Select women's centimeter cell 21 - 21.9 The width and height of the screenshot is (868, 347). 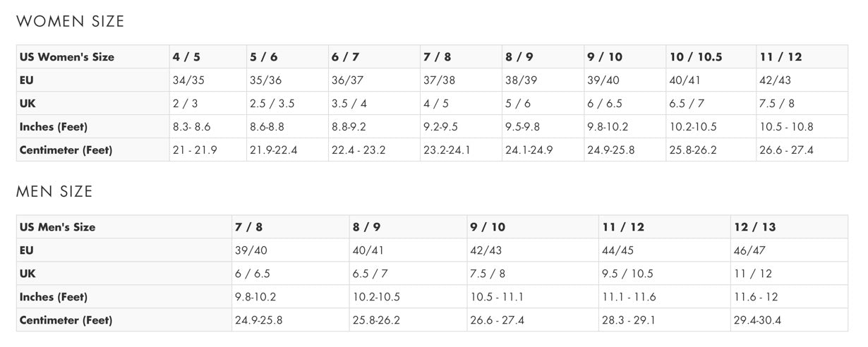tap(195, 150)
